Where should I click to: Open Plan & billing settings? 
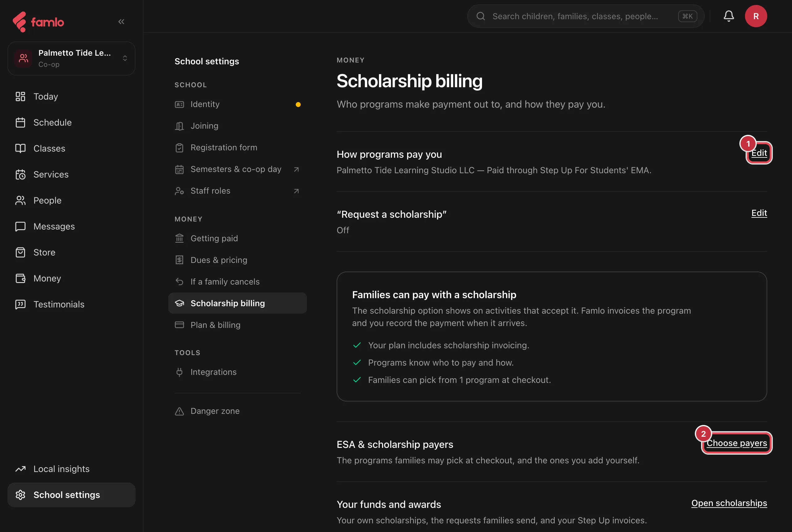click(238, 325)
